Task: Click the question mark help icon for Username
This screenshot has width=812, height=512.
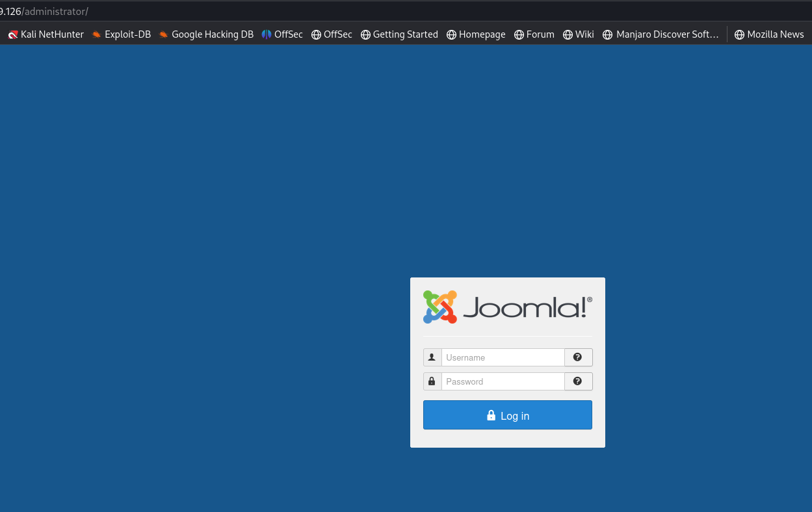Action: [578, 357]
